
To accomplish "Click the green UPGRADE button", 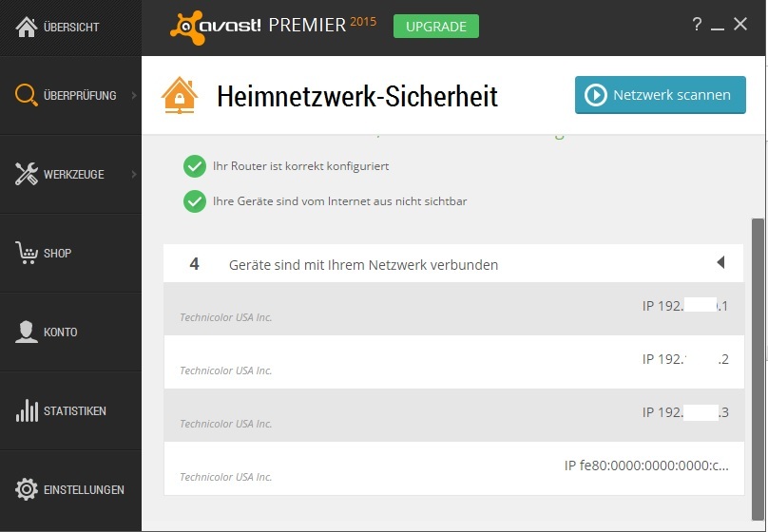I will [436, 27].
